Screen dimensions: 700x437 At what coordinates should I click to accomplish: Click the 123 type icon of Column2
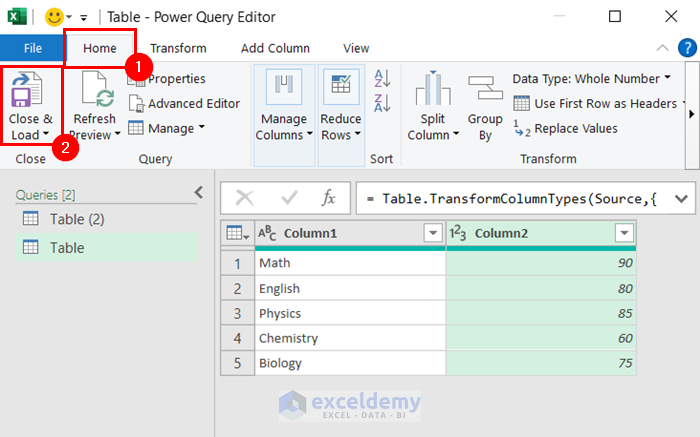457,233
